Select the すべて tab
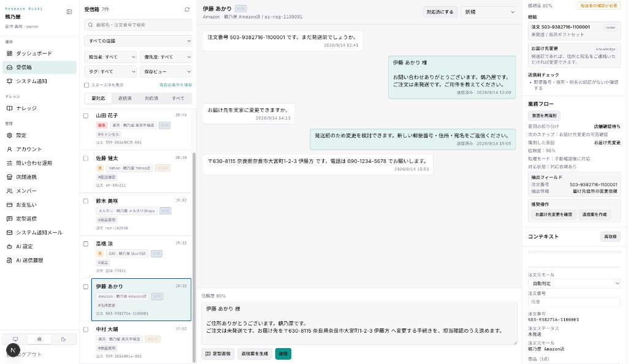The image size is (628, 364). click(178, 99)
